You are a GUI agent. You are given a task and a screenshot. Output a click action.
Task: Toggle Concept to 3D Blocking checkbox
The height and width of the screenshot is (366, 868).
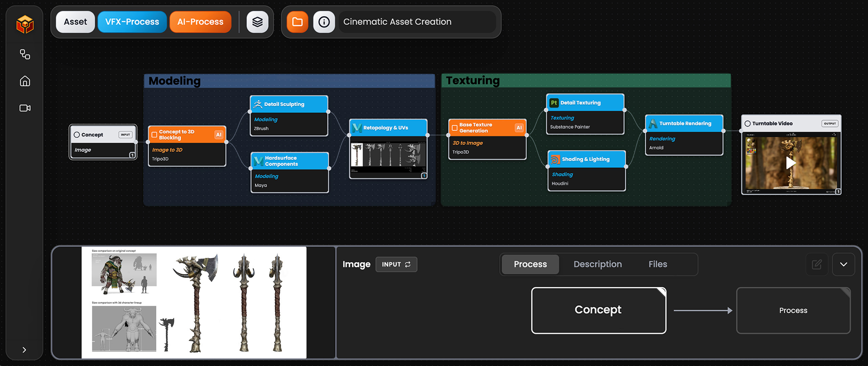tap(154, 135)
